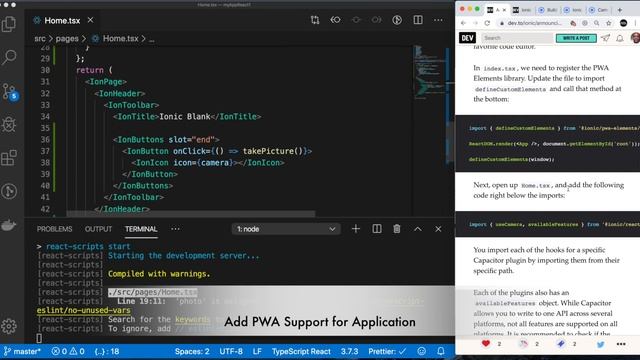Image resolution: width=640 pixels, height=360 pixels.
Task: Click 'src' in the breadcrumb path
Action: click(40, 39)
